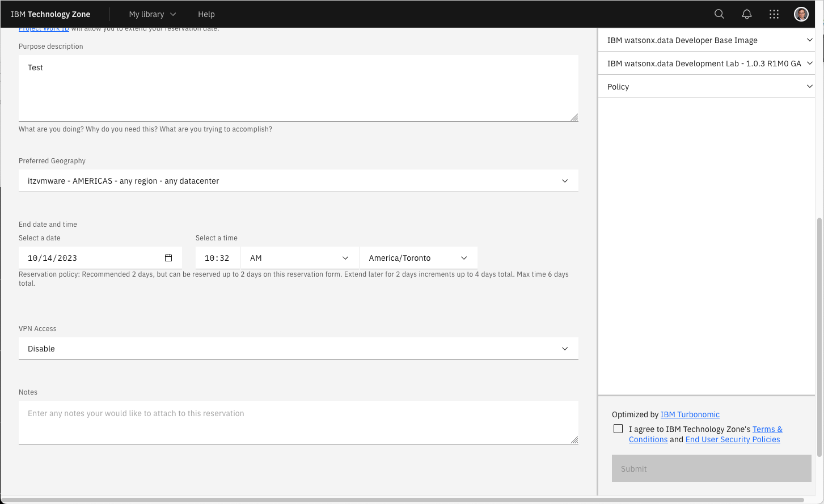Open the Terms & Conditions link
This screenshot has width=824, height=504.
(705, 434)
